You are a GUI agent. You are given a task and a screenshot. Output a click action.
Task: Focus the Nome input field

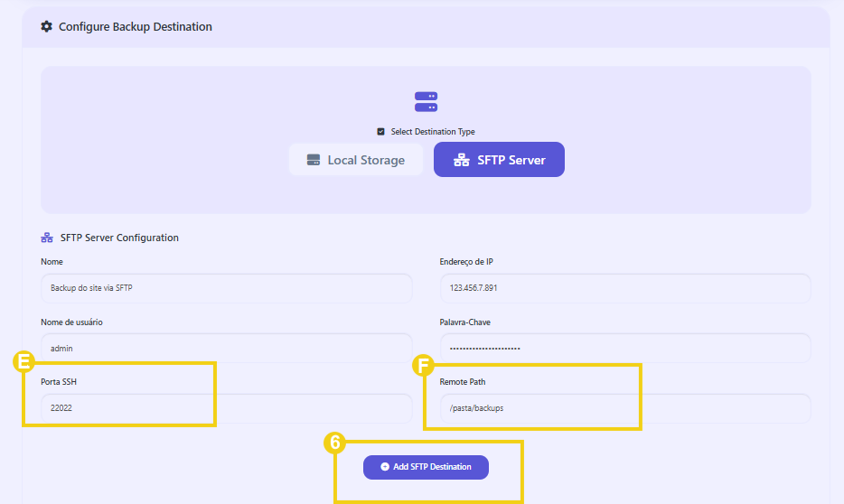226,288
